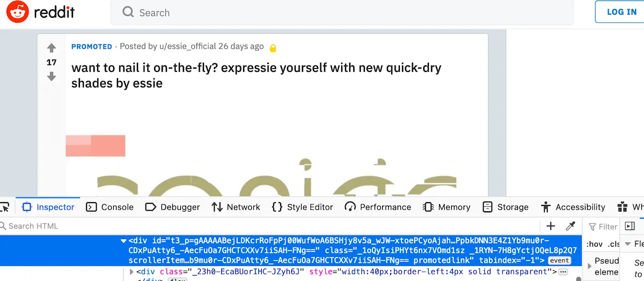Activate the element picker tool
The width and height of the screenshot is (644, 281).
(x=4, y=207)
